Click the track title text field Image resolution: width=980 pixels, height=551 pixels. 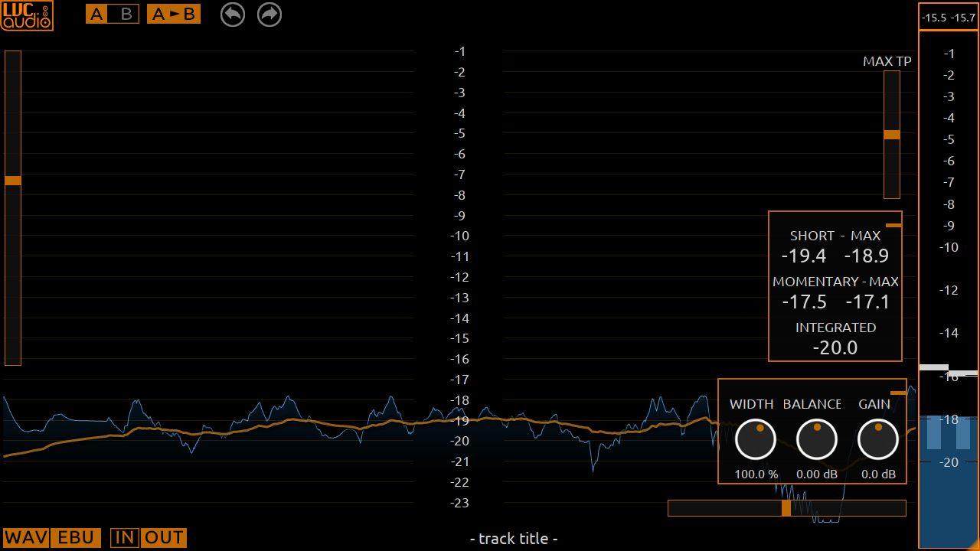tap(513, 539)
